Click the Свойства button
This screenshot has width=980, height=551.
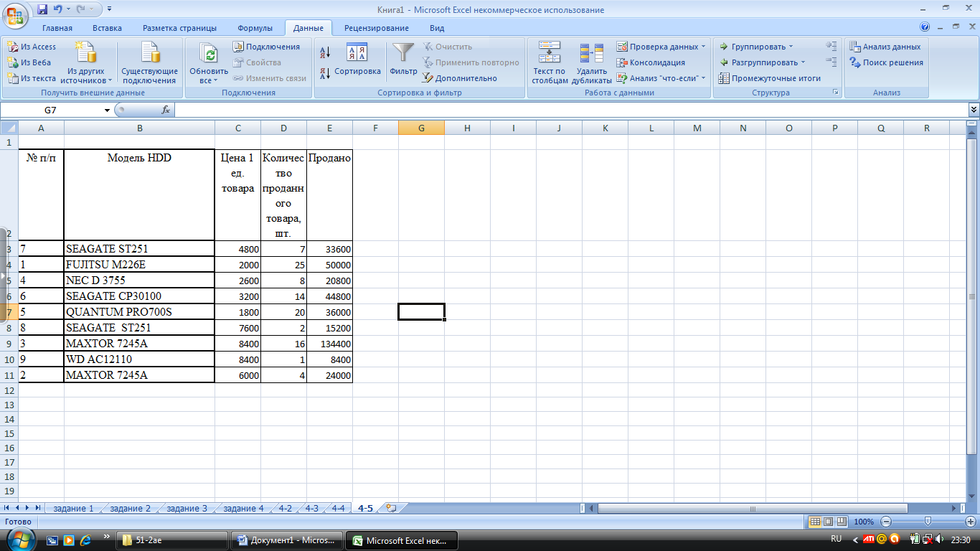(x=258, y=62)
